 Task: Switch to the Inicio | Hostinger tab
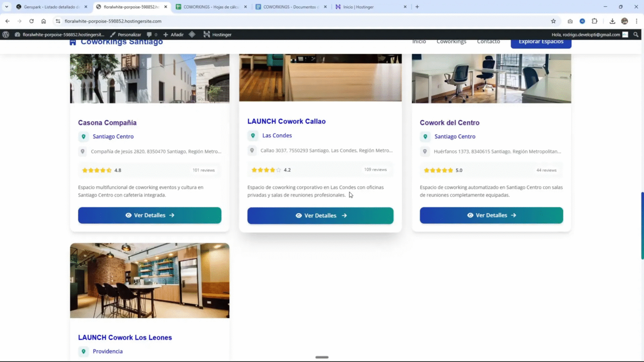[371, 7]
